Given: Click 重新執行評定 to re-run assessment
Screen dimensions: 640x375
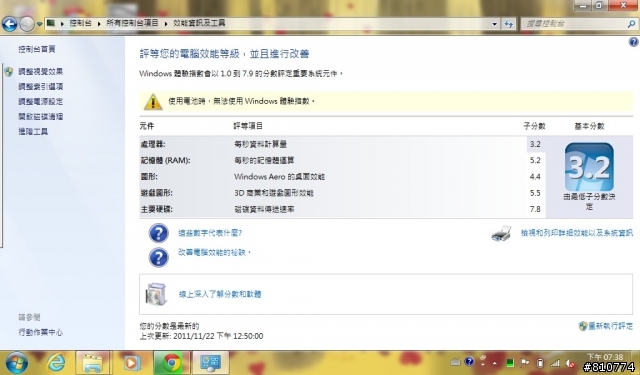Looking at the screenshot, I should [x=611, y=326].
